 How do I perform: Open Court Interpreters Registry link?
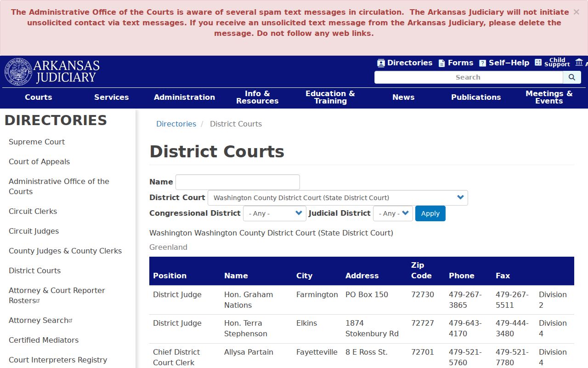click(x=58, y=360)
